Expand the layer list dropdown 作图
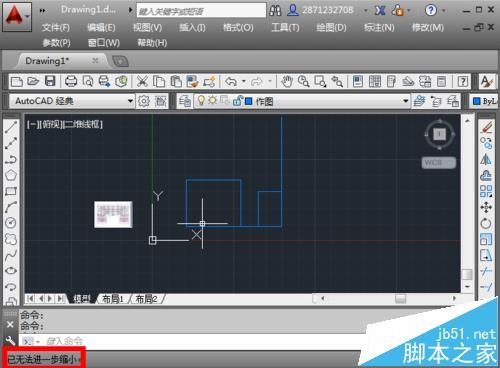Screen dimensions: 500x368 [x=405, y=101]
